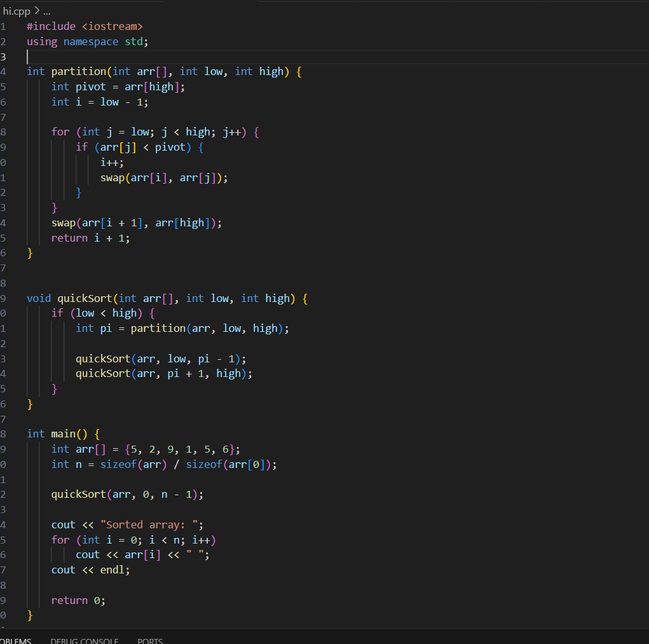This screenshot has width=649, height=644.
Task: Click line number 1 beside the #include line
Action: point(3,27)
